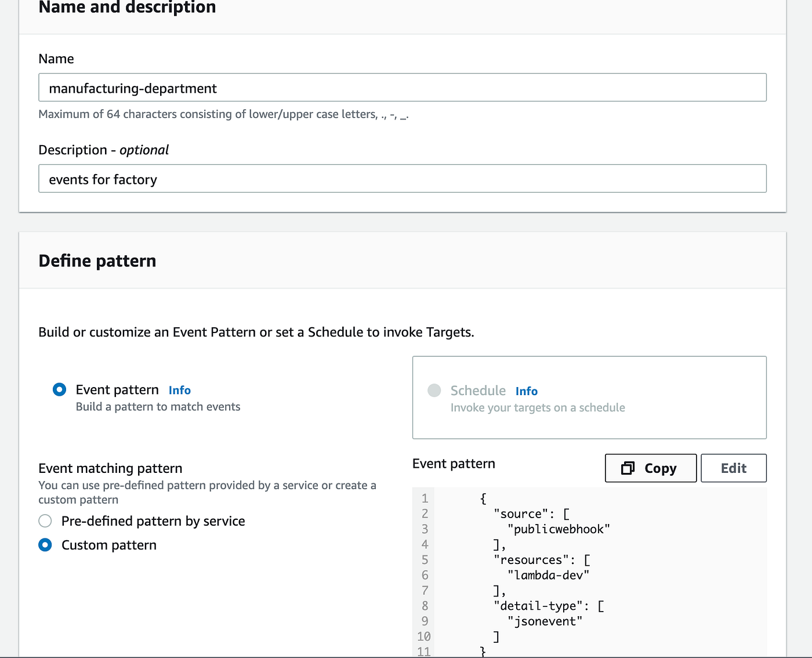
Task: Open the Info link beside Event pattern
Action: (179, 390)
